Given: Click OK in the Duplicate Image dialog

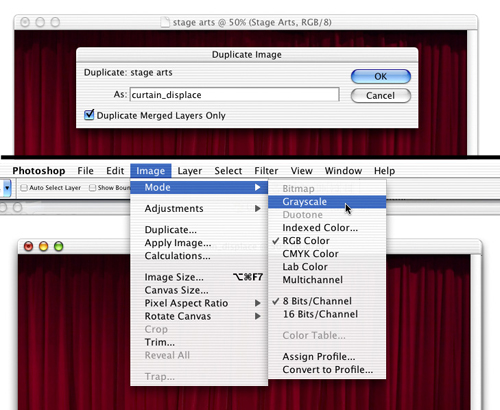Looking at the screenshot, I should coord(381,76).
